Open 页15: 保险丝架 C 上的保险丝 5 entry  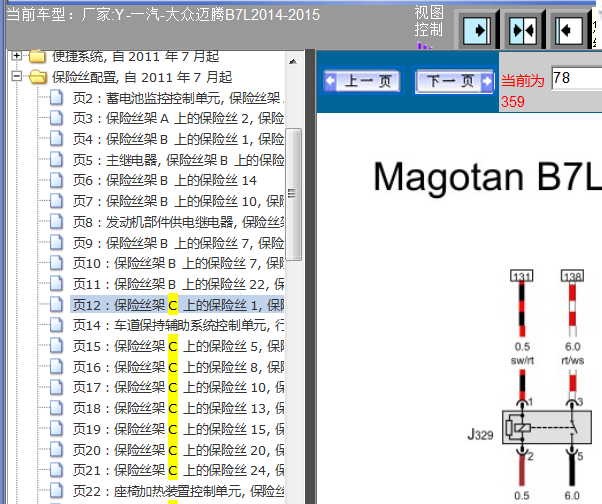(x=179, y=347)
